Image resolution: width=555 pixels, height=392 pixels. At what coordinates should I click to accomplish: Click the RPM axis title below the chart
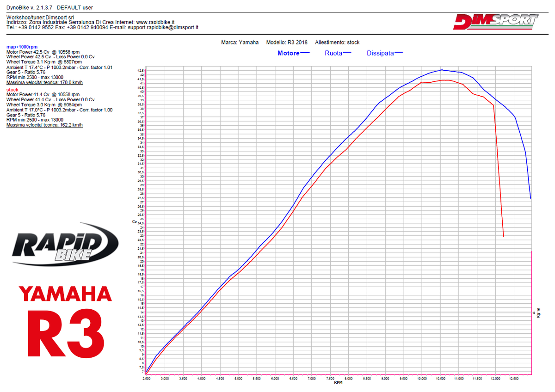click(x=339, y=383)
